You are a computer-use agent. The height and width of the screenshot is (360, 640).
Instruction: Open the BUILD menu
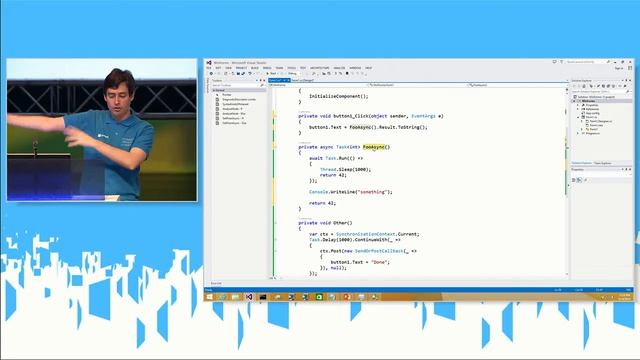pos(255,68)
